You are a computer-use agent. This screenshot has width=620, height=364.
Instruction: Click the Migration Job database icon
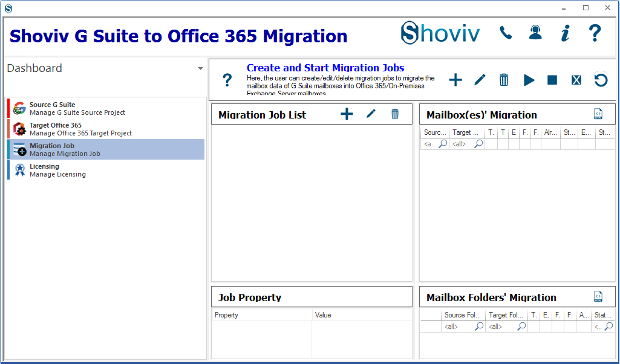[19, 149]
